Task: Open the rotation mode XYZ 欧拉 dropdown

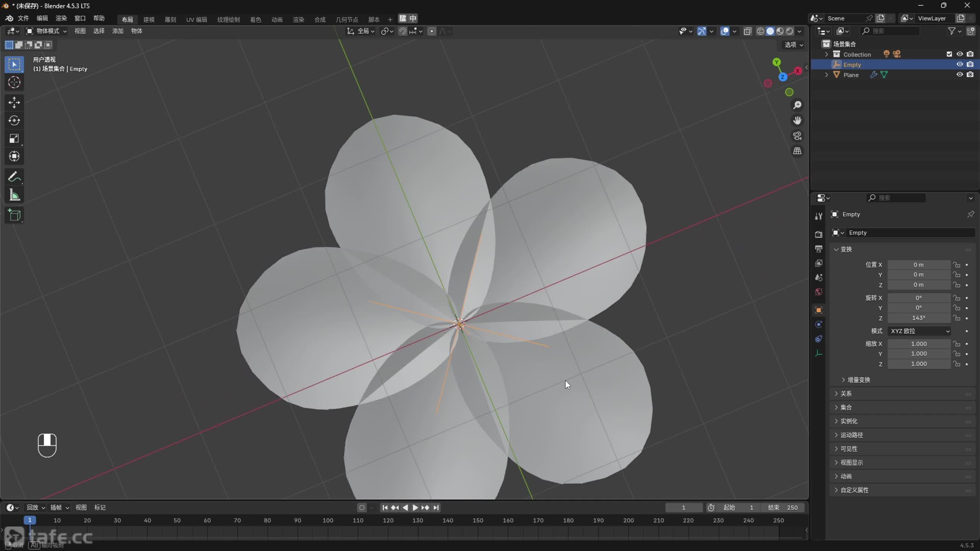Action: 920,331
